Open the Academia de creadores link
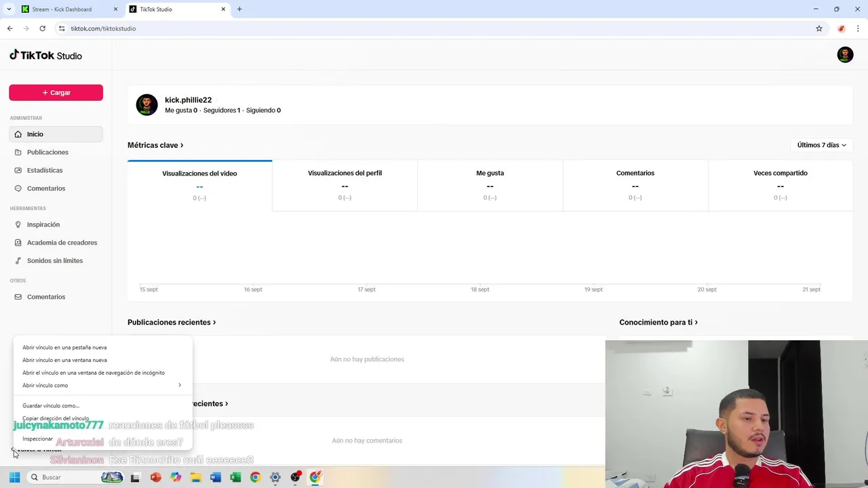 (x=56, y=243)
